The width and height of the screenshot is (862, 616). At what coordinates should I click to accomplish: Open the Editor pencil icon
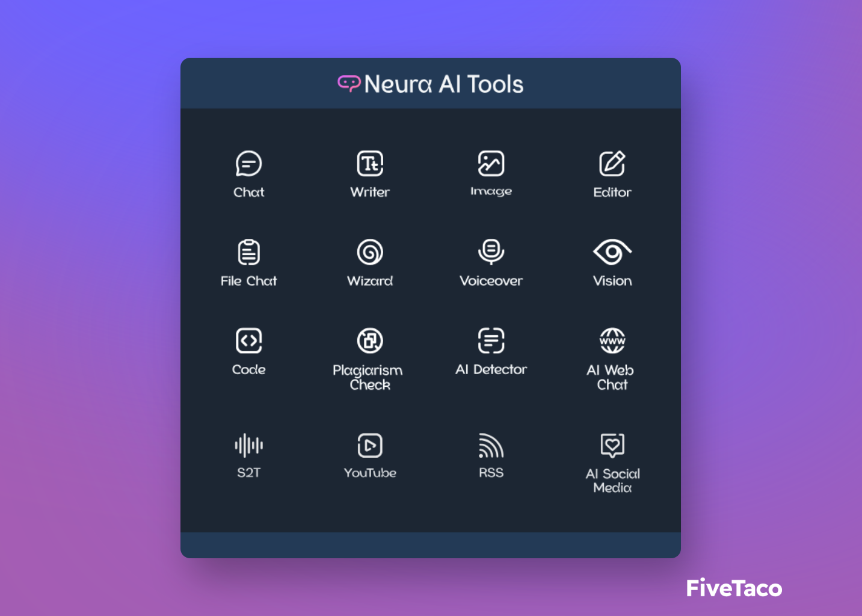612,164
